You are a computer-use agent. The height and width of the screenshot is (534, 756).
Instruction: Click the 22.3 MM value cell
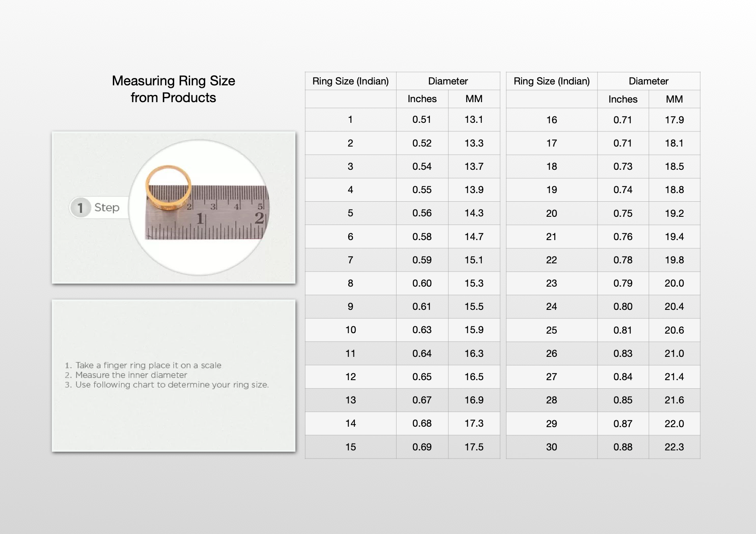coord(674,447)
